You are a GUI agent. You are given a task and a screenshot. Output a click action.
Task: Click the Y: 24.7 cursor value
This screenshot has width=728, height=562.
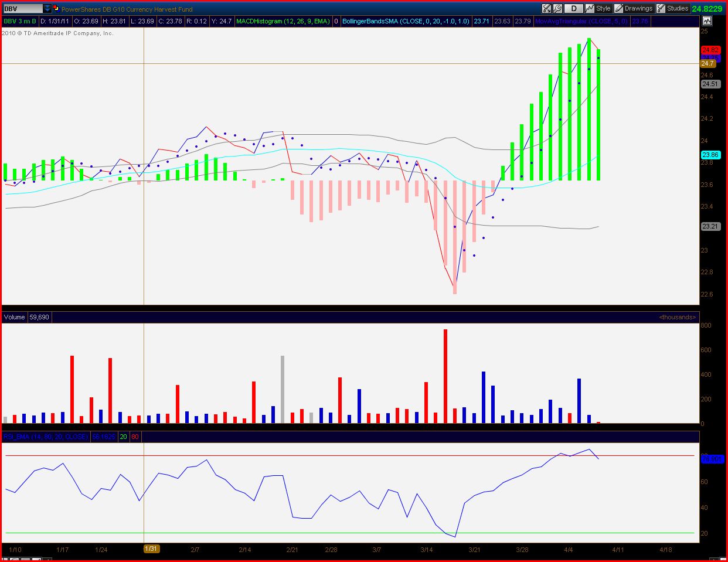[222, 21]
